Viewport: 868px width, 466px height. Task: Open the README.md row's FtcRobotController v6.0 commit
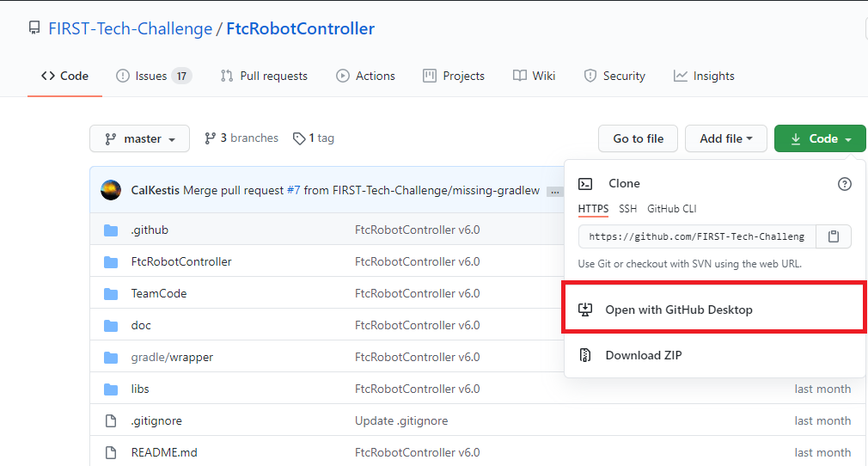[418, 453]
